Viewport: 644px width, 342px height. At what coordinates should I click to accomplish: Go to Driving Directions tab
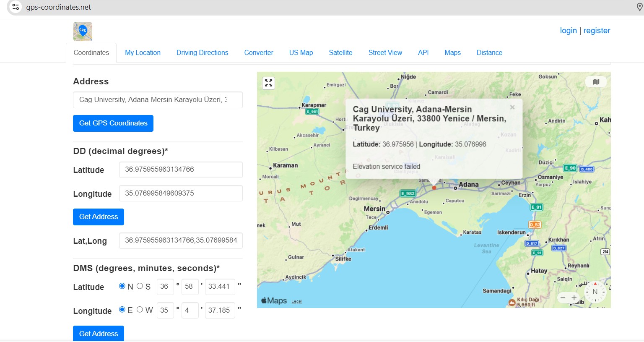(x=202, y=52)
